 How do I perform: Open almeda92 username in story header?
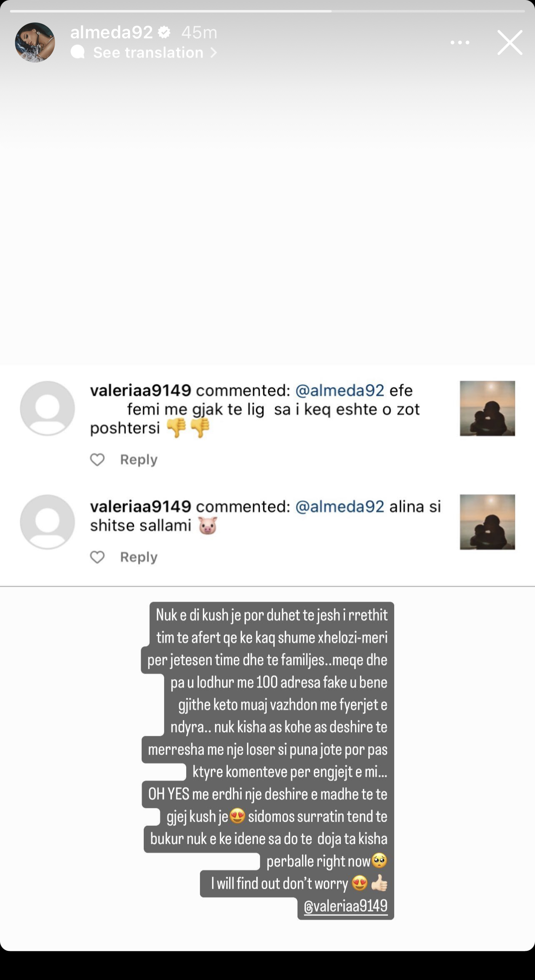point(111,32)
